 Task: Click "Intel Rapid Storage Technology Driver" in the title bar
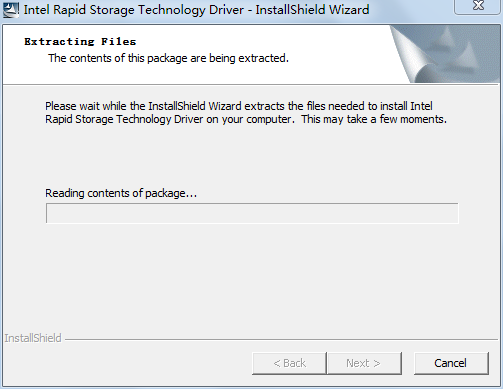[134, 10]
